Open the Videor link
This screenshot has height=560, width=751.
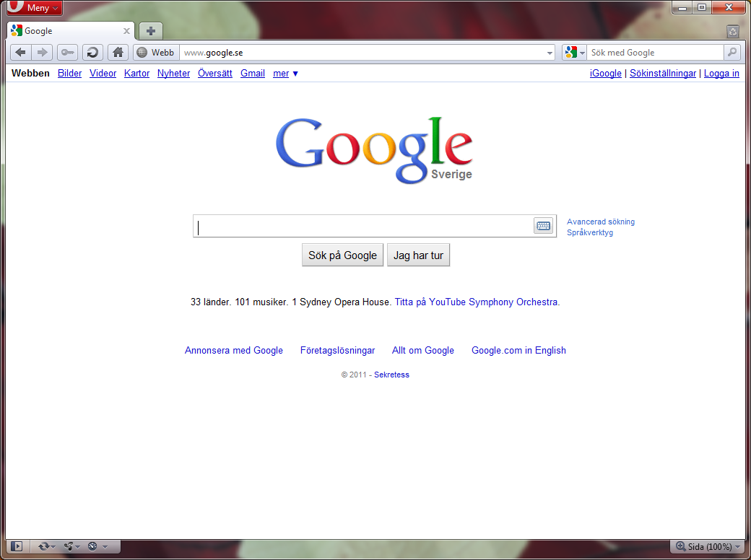click(x=103, y=73)
